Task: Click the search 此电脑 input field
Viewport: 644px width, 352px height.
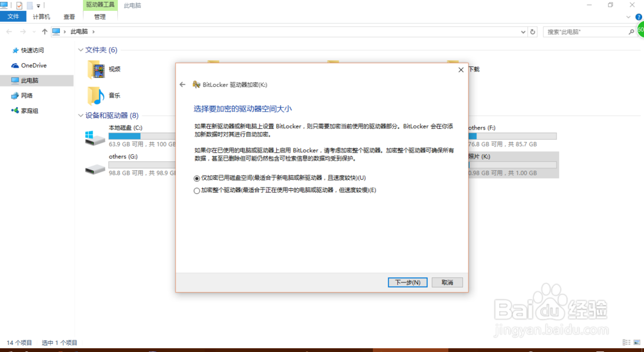Action: pos(586,32)
